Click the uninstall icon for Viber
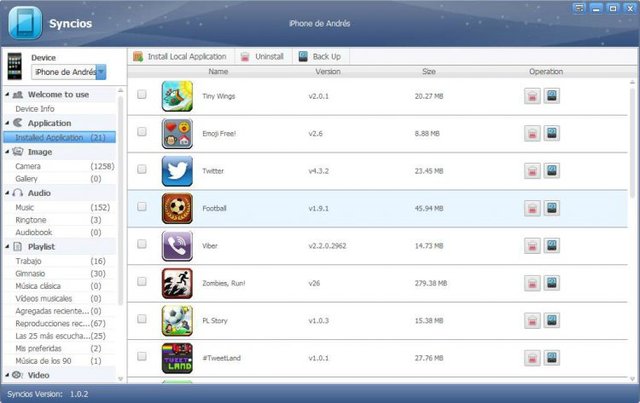The image size is (640, 403). coord(532,246)
